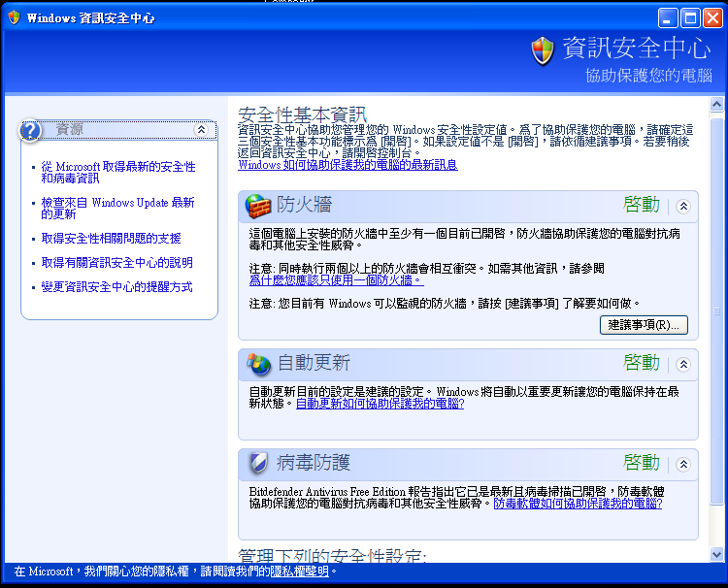Click the virus protection 啟動 status text
Viewport: 728px width, 588px height.
point(642,463)
